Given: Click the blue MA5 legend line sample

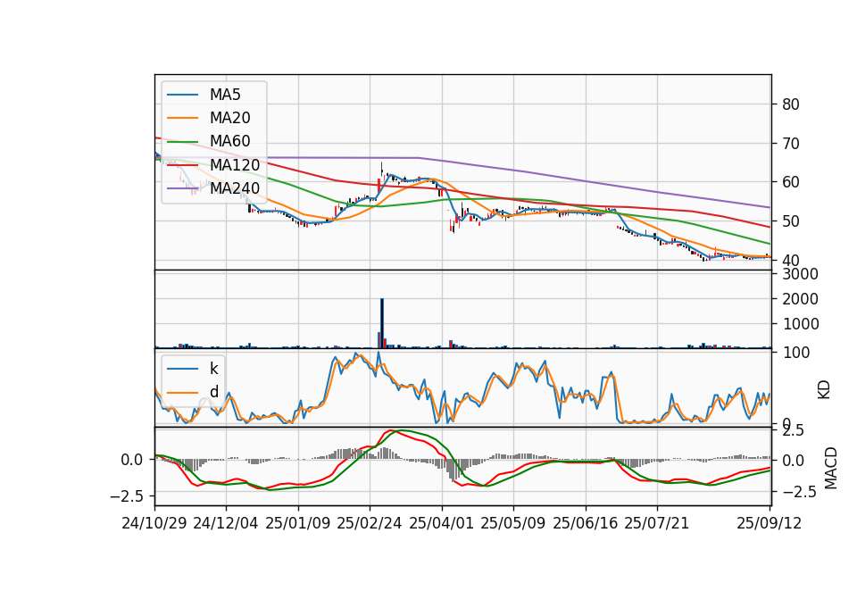Looking at the screenshot, I should 182,96.
